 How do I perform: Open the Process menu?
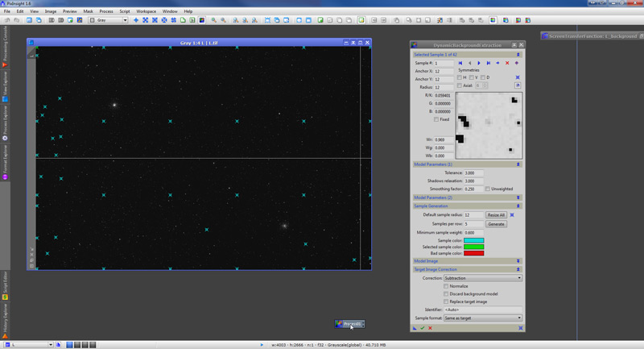click(105, 11)
